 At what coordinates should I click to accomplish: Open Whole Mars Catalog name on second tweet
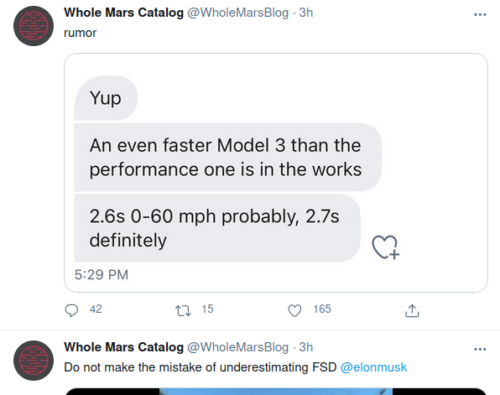pyautogui.click(x=124, y=347)
